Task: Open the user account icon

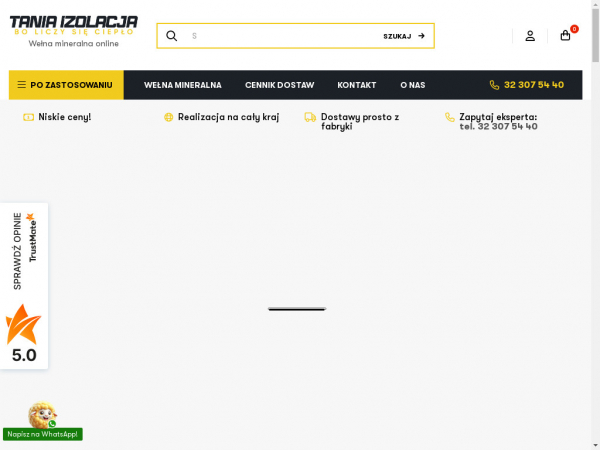Action: click(x=530, y=36)
